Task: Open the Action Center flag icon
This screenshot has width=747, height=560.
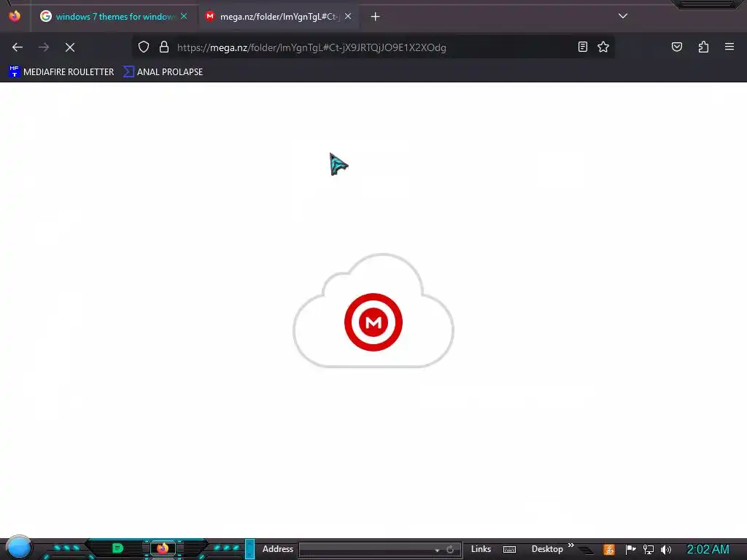Action: point(630,550)
